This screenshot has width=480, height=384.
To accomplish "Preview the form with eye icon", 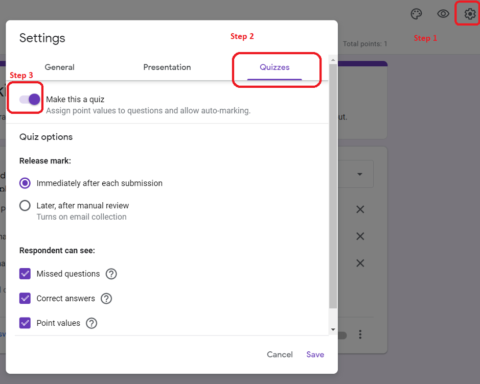I will (443, 14).
